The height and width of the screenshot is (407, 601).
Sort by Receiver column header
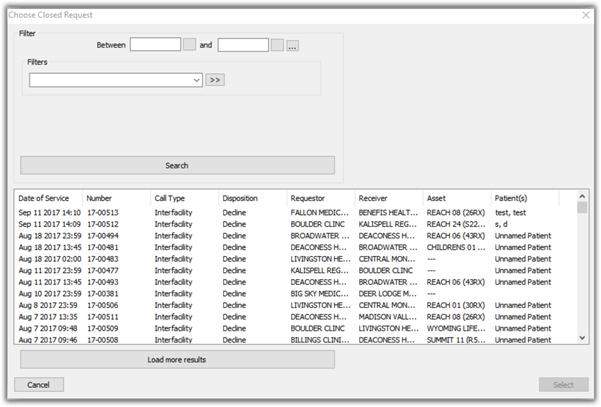click(x=389, y=198)
